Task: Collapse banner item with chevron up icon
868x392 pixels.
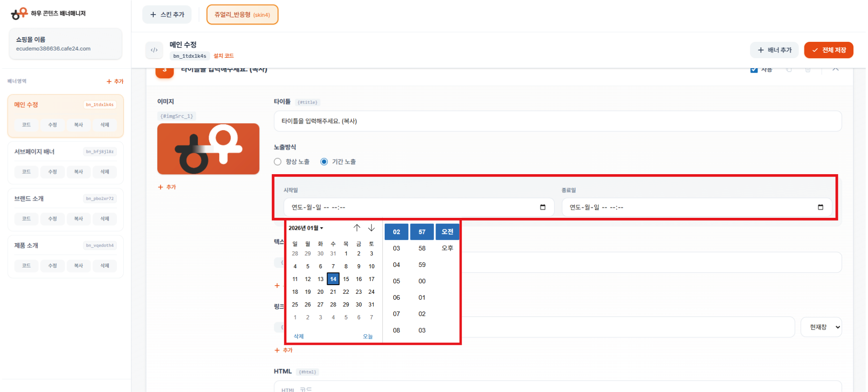Action: pos(835,70)
